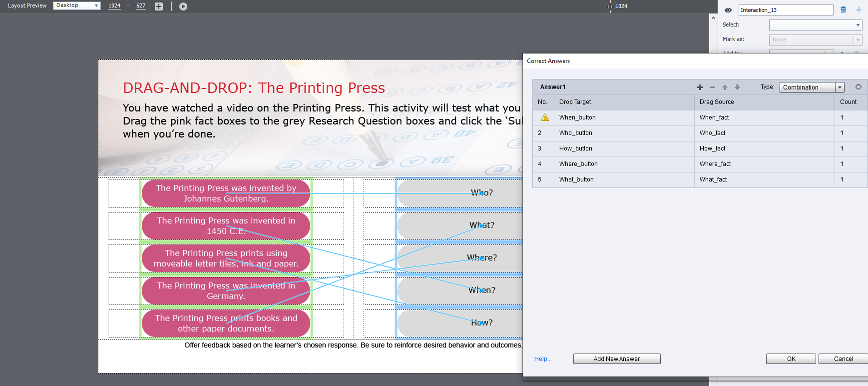868x386 pixels.
Task: Click the Add New Answer button
Action: [x=617, y=359]
